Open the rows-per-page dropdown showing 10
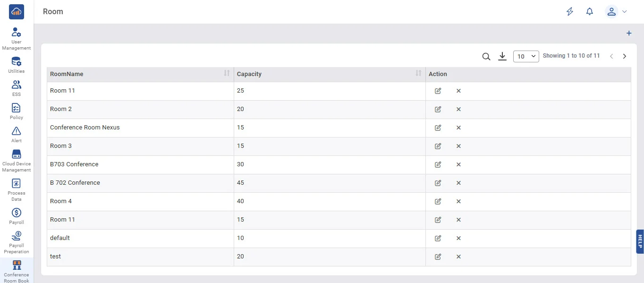644x283 pixels. pos(526,56)
